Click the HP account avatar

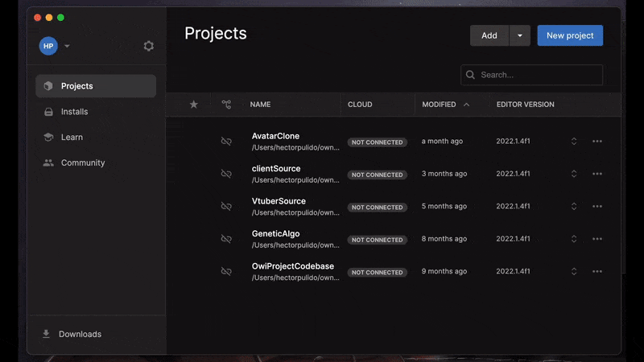click(x=48, y=46)
